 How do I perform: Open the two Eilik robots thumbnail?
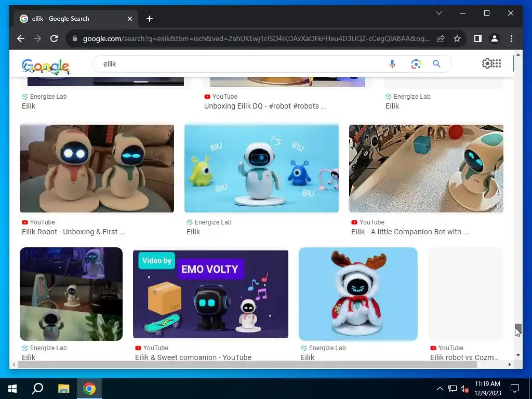click(x=97, y=168)
